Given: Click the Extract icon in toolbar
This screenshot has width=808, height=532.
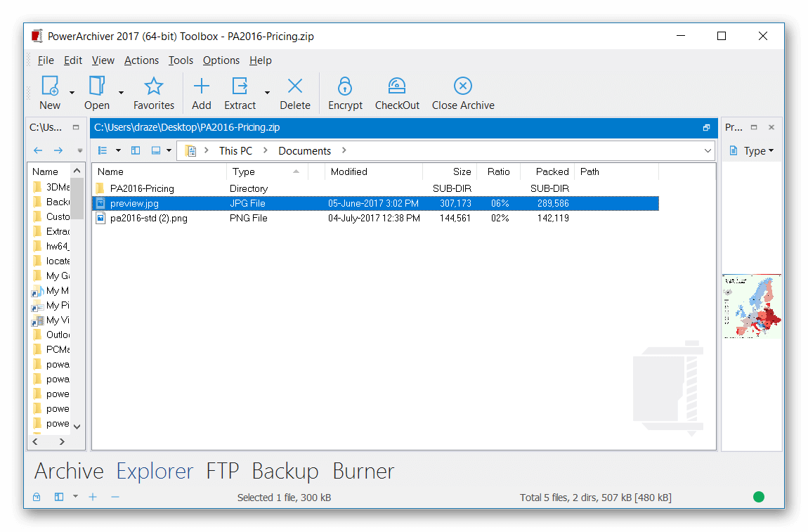Looking at the screenshot, I should point(240,86).
